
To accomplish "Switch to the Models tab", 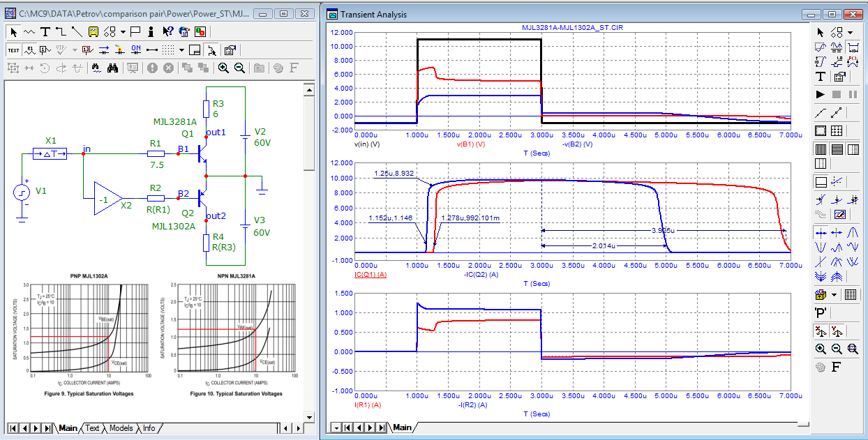I will [x=121, y=427].
